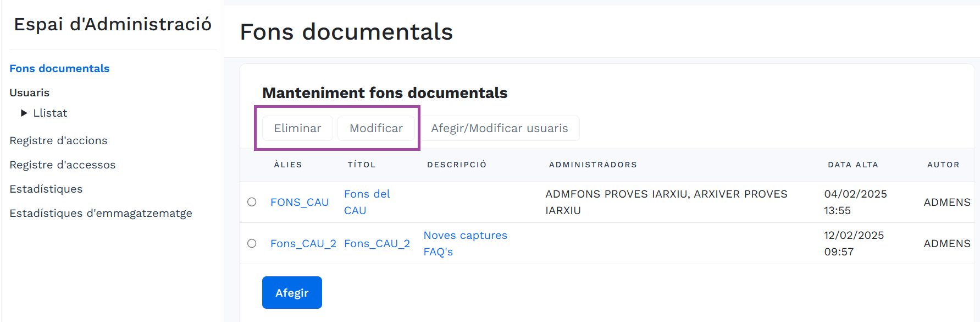The width and height of the screenshot is (980, 322).
Task: Click the Espai d'Administració heading
Action: [x=112, y=24]
